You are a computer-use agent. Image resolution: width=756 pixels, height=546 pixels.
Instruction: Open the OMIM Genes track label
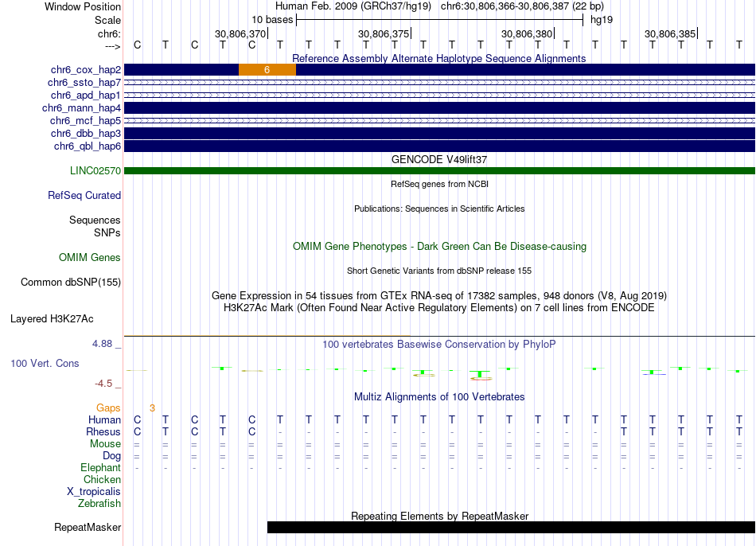[x=90, y=258]
